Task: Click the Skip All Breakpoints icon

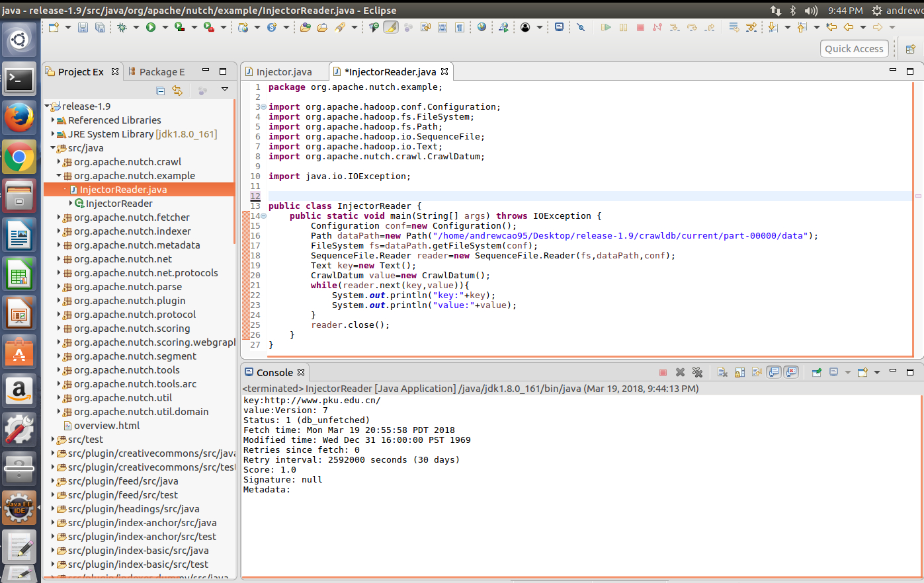Action: [581, 27]
